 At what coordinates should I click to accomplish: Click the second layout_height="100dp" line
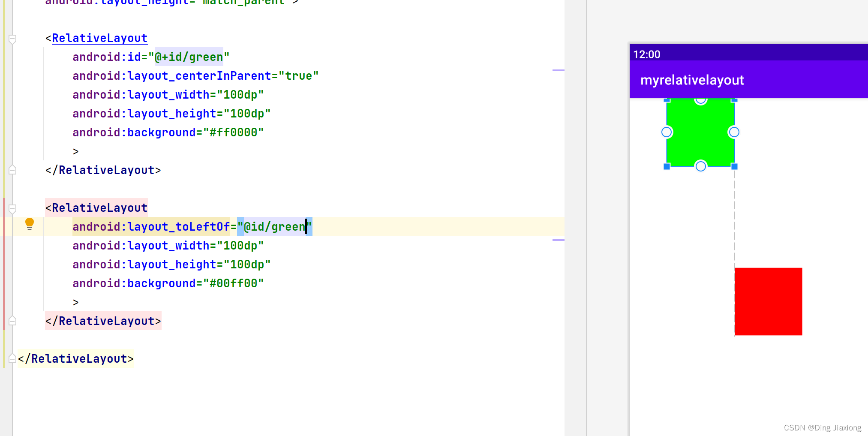(x=171, y=265)
